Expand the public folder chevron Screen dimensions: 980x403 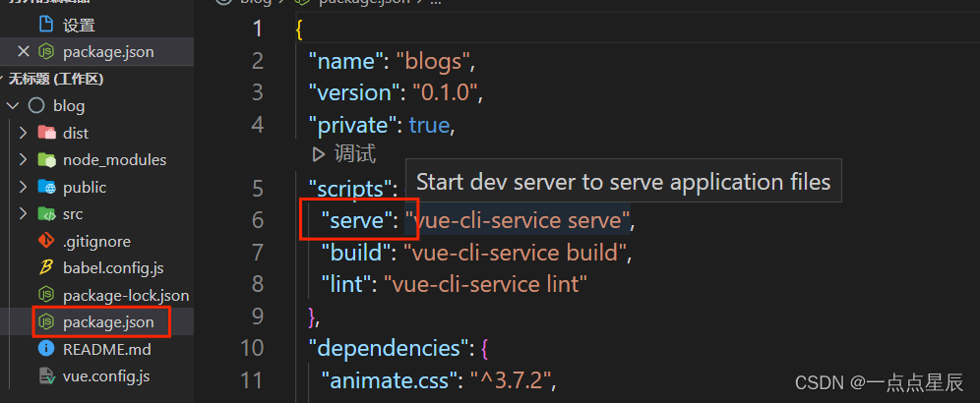click(x=24, y=187)
